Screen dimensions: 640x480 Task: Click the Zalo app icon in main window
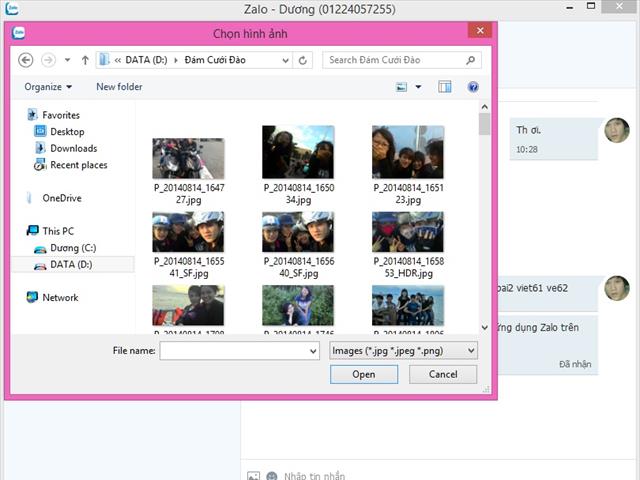pyautogui.click(x=12, y=8)
